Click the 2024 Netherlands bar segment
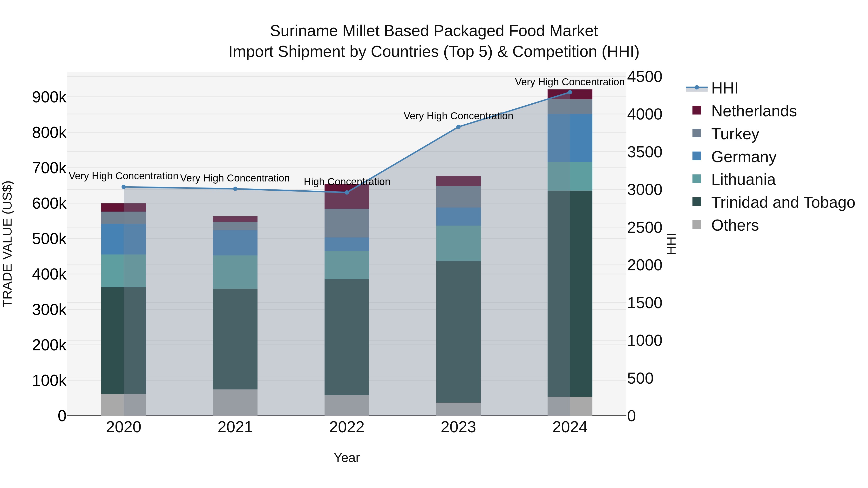 (570, 95)
